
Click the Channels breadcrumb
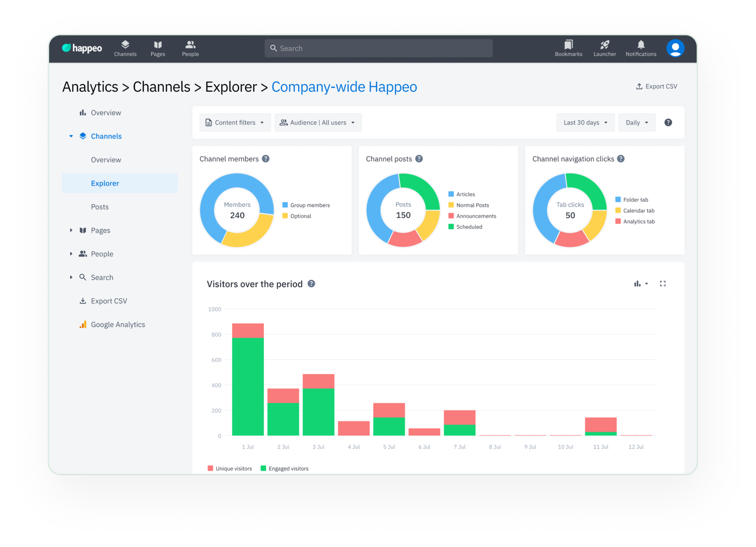[162, 87]
